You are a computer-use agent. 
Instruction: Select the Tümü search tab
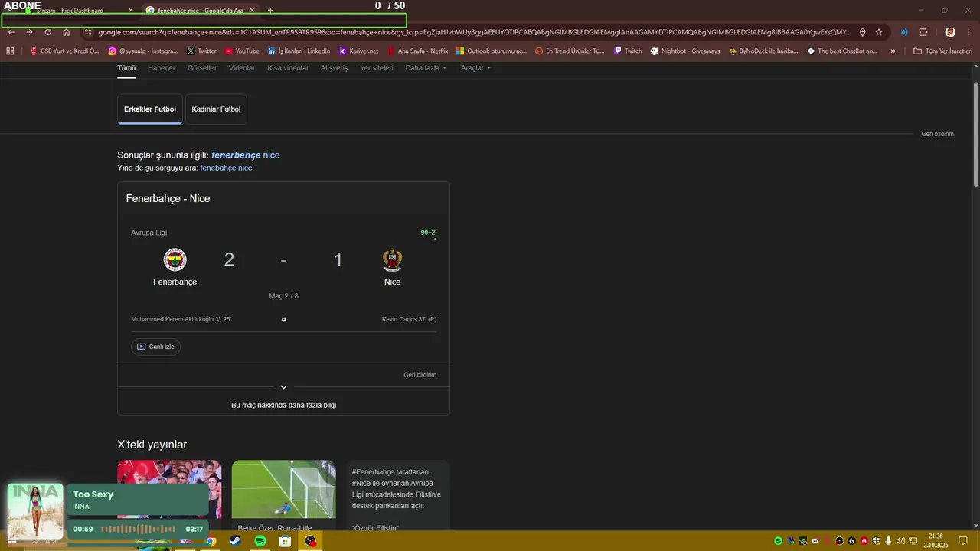126,68
